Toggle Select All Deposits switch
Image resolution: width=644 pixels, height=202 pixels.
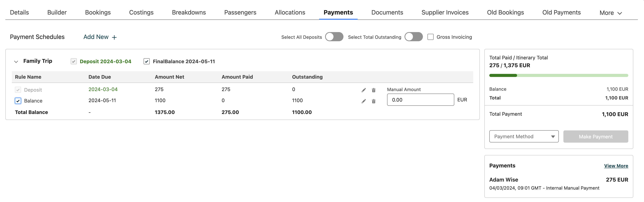click(x=334, y=37)
